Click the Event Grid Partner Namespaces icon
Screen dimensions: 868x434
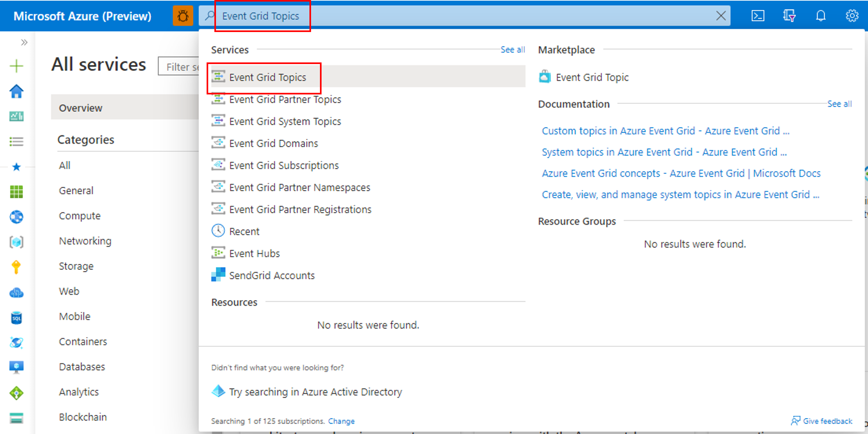point(219,187)
